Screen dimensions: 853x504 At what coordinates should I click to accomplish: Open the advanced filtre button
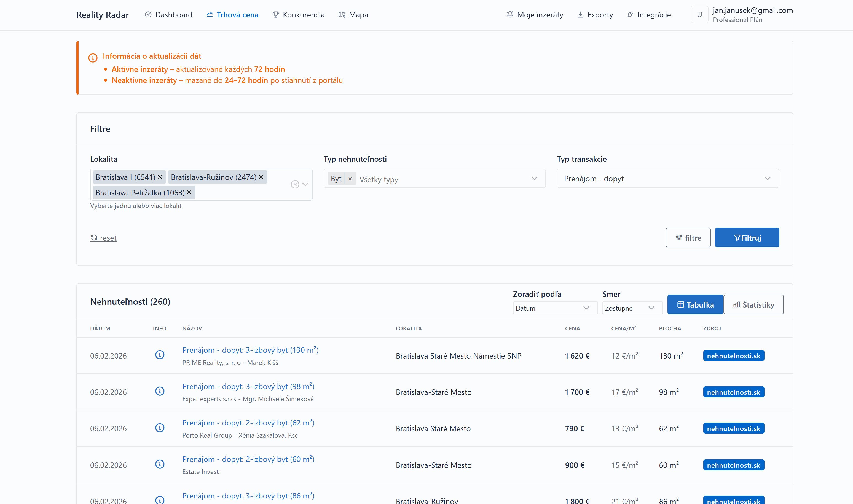click(688, 238)
